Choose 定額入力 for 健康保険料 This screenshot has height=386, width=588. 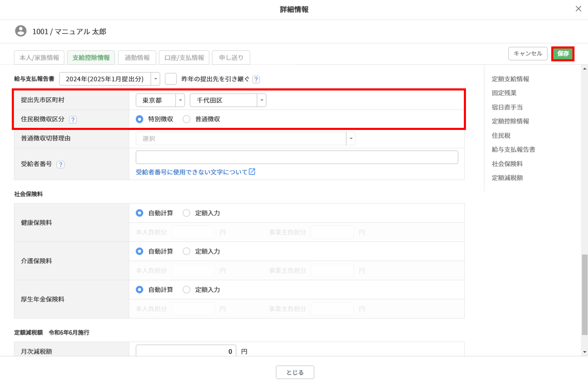[x=187, y=213]
